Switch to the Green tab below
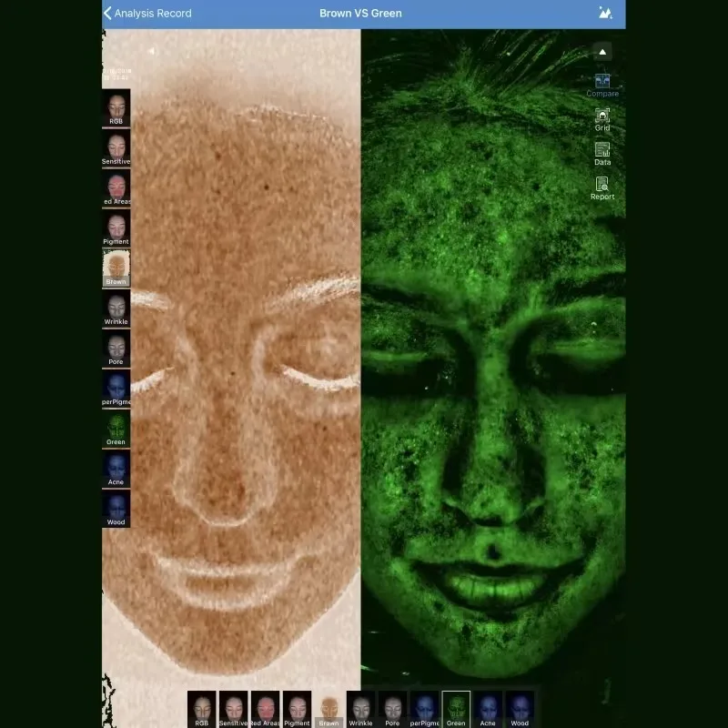Screen dimensions: 728x728 coord(456,708)
